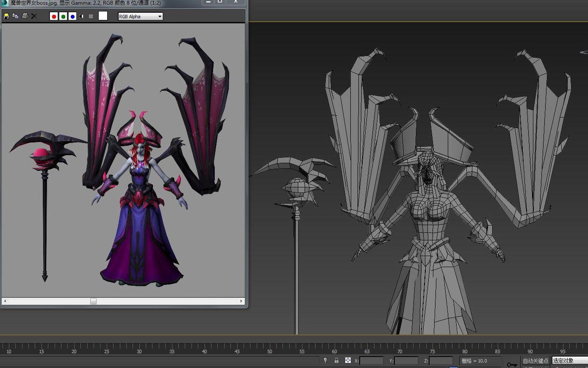Click the image window's right scroll arrow
This screenshot has height=368, width=588.
241,301
